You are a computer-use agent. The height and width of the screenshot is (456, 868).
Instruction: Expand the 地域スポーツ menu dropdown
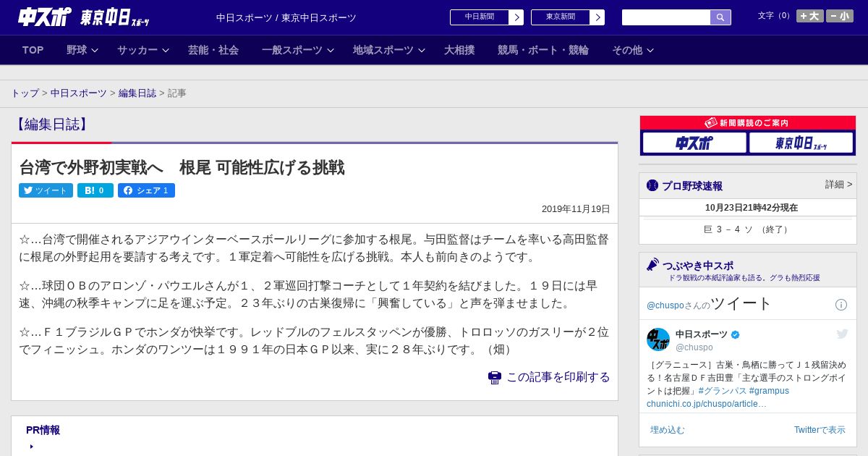tap(389, 50)
